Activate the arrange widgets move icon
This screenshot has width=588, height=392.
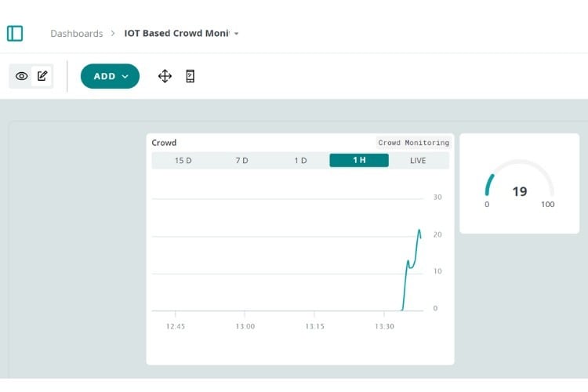click(x=165, y=76)
